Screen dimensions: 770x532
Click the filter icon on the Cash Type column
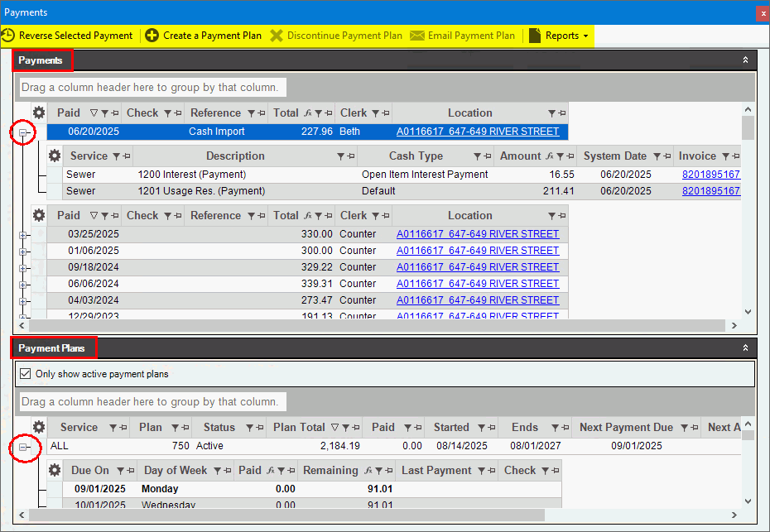[477, 156]
